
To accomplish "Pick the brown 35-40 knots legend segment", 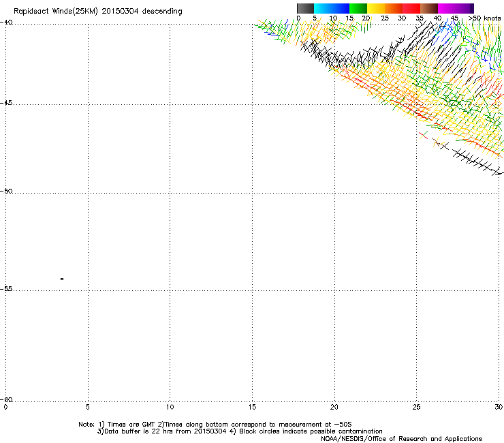I will 429,8.
